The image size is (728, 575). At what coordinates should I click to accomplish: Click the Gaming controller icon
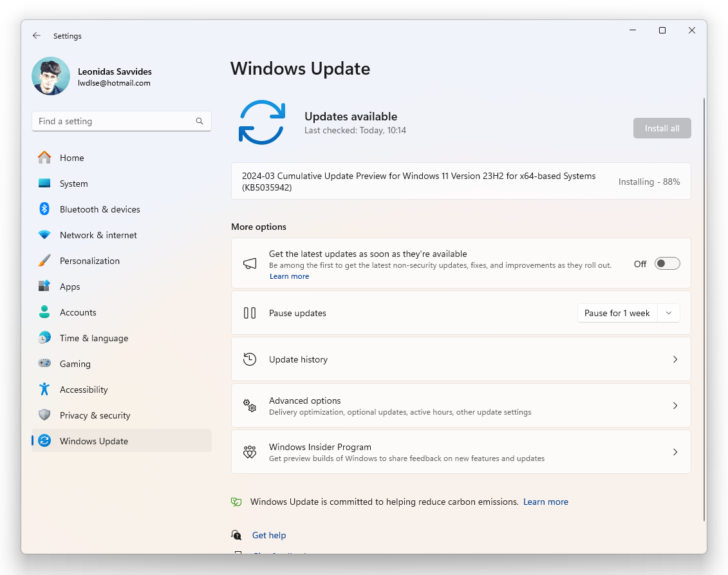click(x=44, y=363)
